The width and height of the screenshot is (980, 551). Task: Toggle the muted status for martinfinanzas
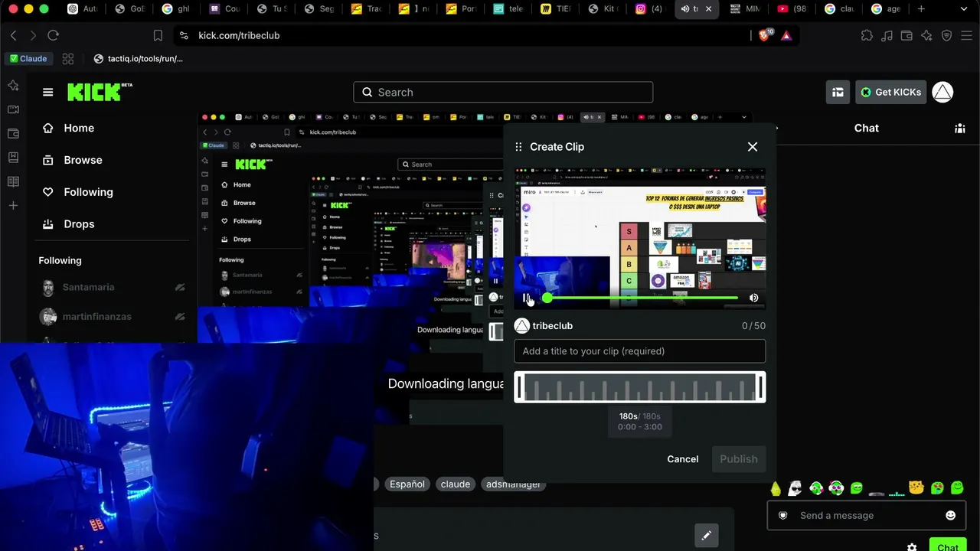click(x=180, y=317)
